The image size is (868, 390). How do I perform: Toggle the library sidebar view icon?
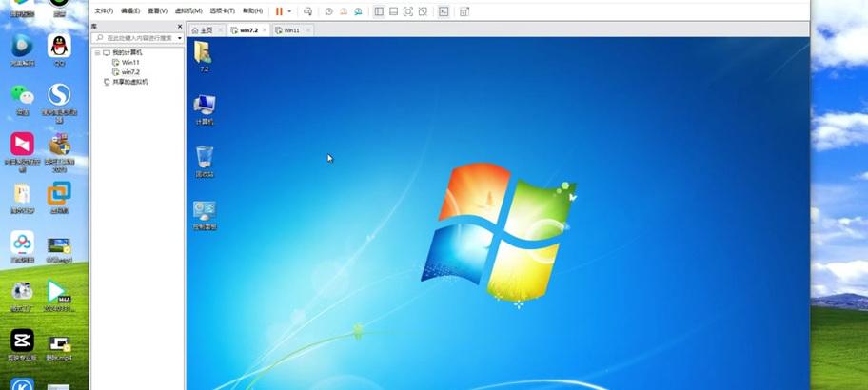[x=379, y=11]
